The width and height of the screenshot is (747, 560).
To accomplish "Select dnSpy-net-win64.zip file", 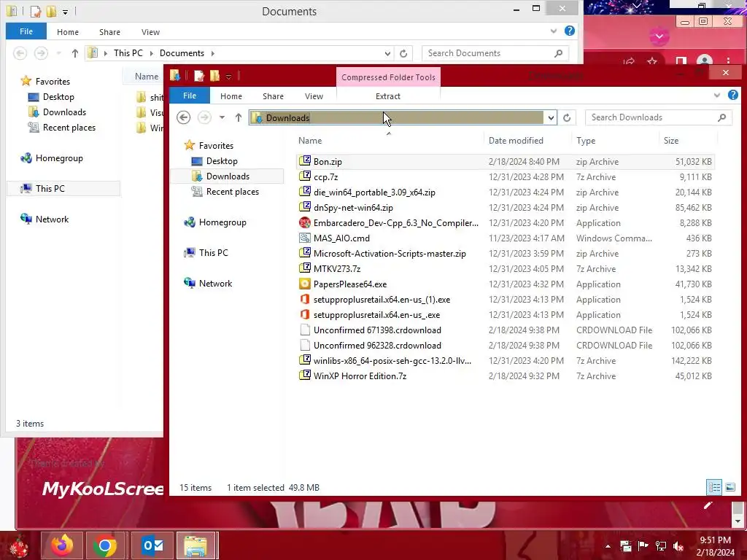I will [353, 207].
